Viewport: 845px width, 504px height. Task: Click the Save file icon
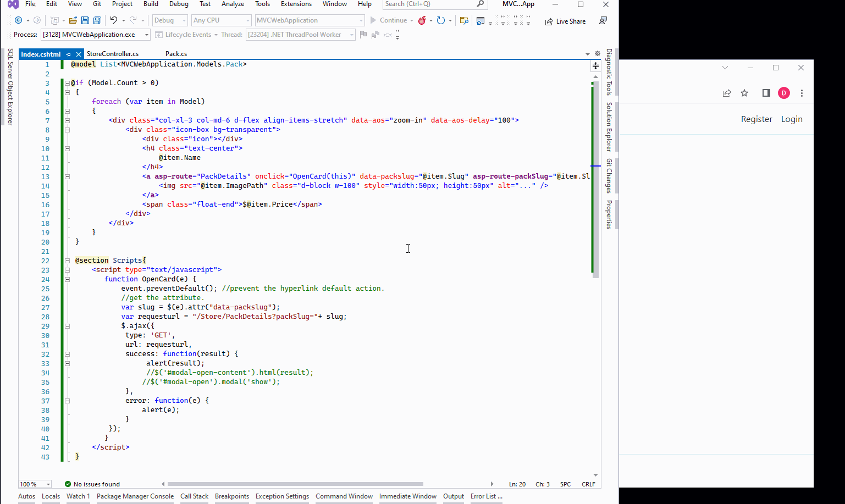(85, 20)
